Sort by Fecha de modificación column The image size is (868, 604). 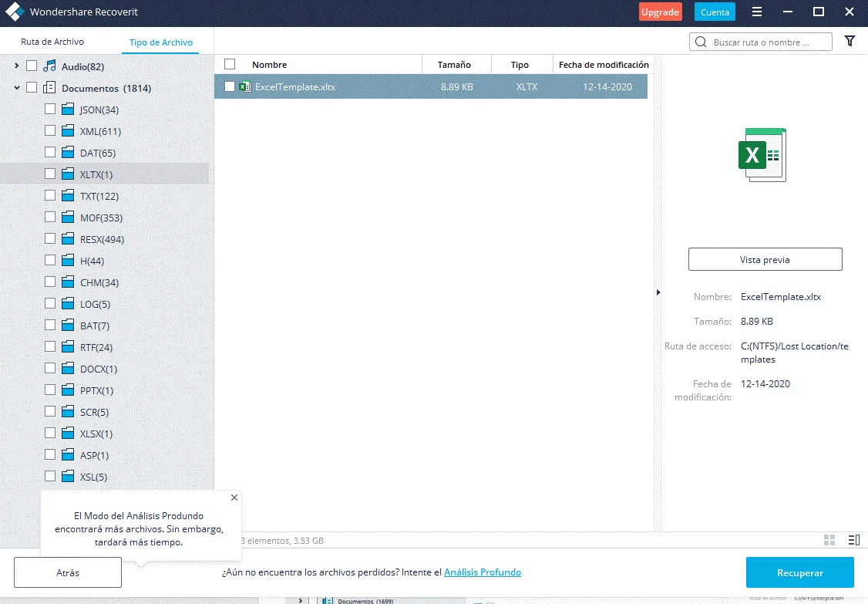(x=604, y=65)
